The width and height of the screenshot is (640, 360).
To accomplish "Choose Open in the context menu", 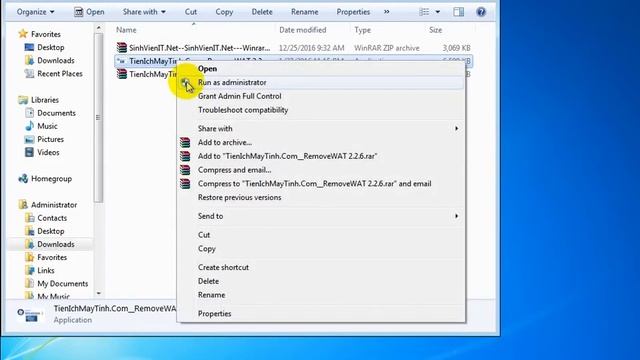I will click(321, 69).
